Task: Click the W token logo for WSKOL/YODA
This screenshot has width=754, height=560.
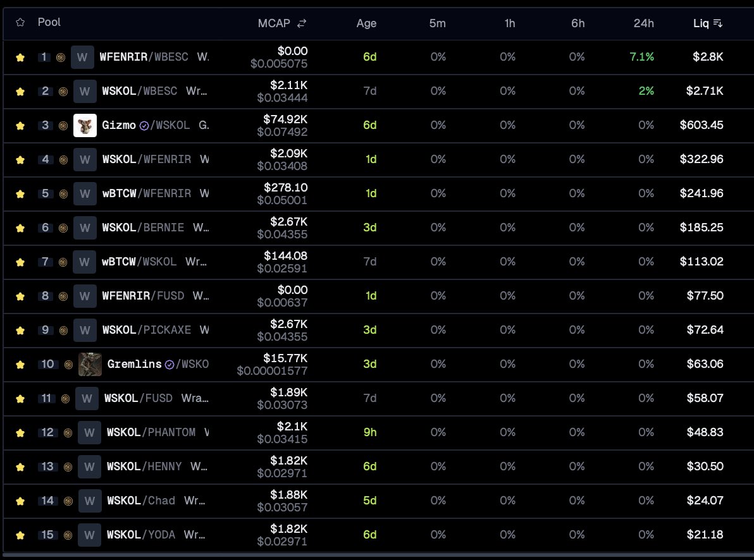Action: (89, 535)
